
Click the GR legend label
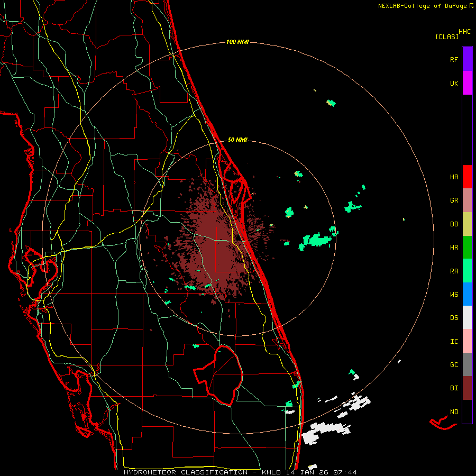pyautogui.click(x=454, y=200)
